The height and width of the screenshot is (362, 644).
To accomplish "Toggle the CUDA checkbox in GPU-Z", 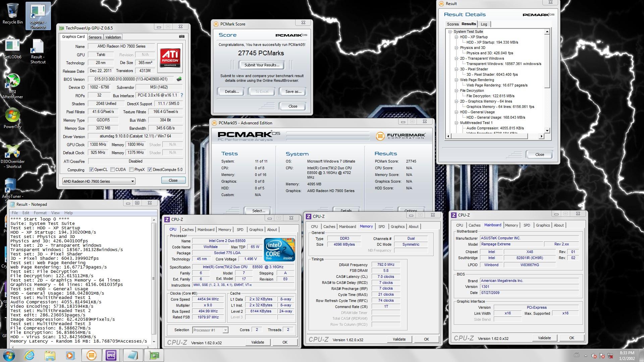I will pos(113,170).
